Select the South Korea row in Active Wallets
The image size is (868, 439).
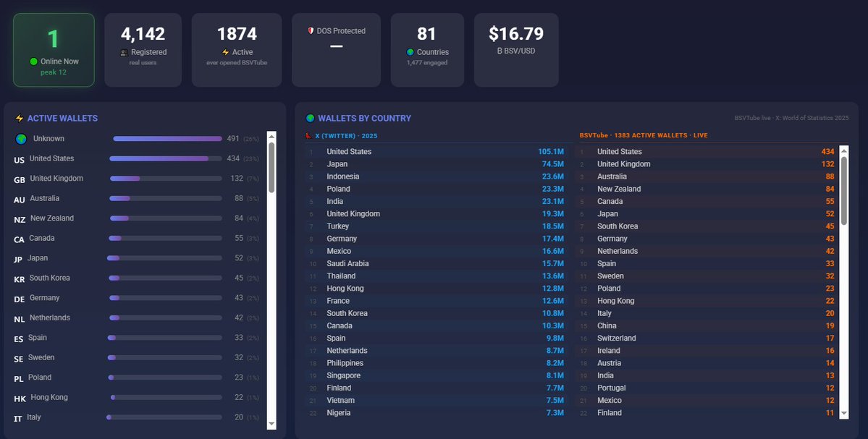(136, 278)
